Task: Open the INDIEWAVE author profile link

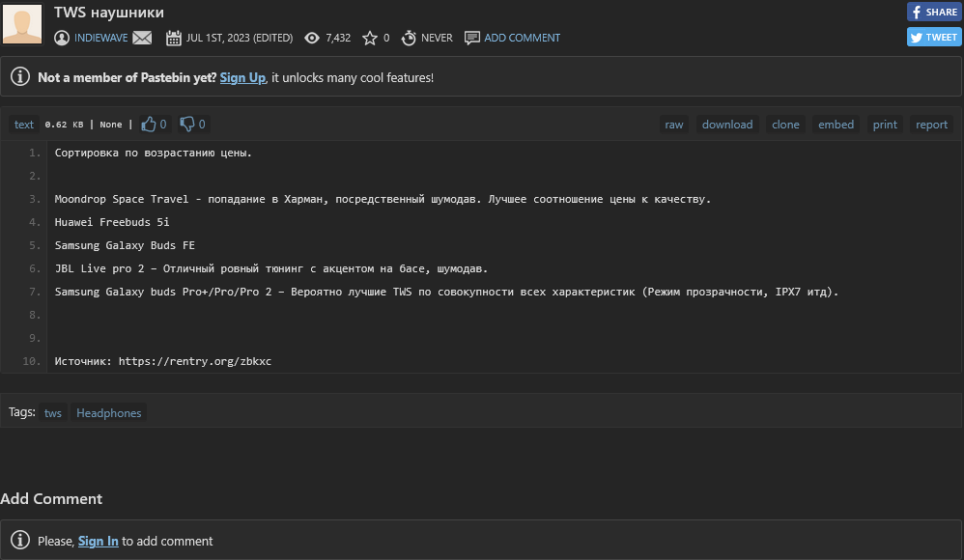Action: (100, 38)
